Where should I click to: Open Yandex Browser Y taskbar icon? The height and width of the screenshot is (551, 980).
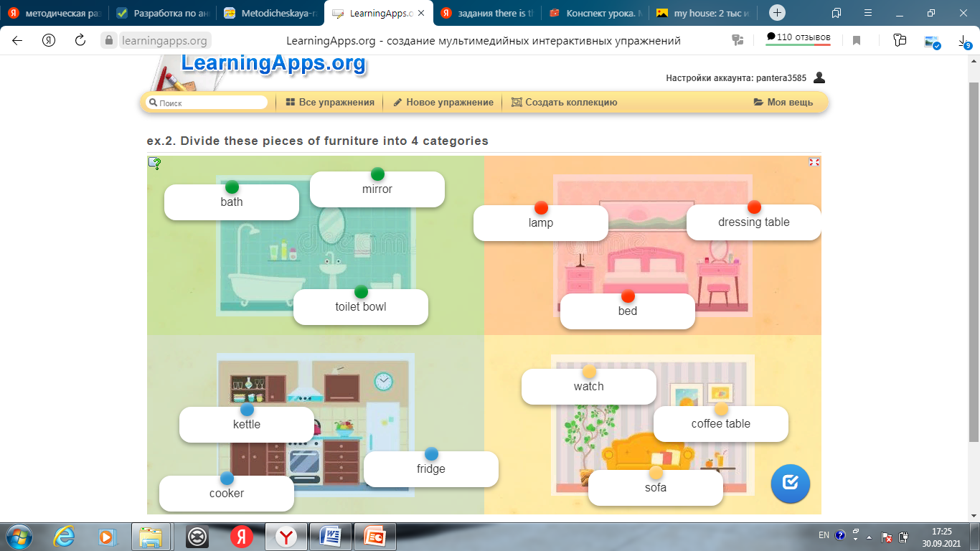click(x=287, y=537)
